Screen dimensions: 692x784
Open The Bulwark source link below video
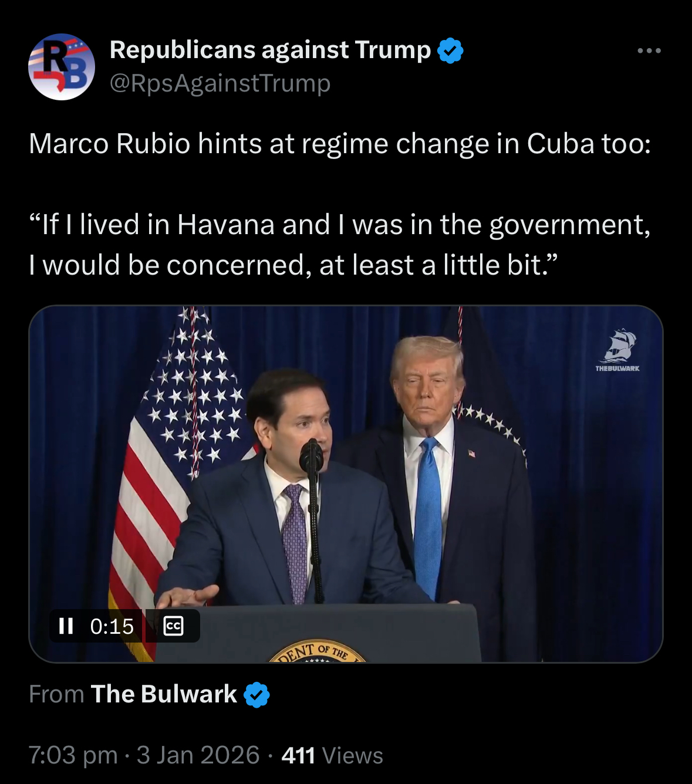(x=164, y=694)
